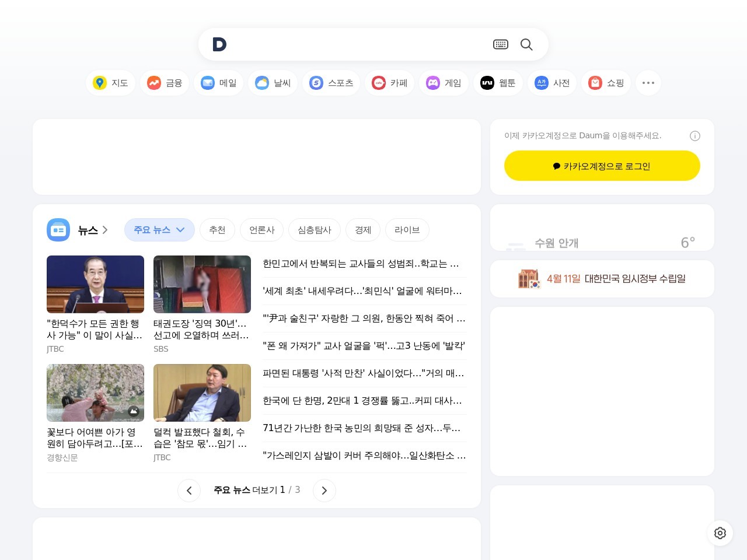
Task: Open headline 태권도장 '징역 30년'
Action: (201, 330)
